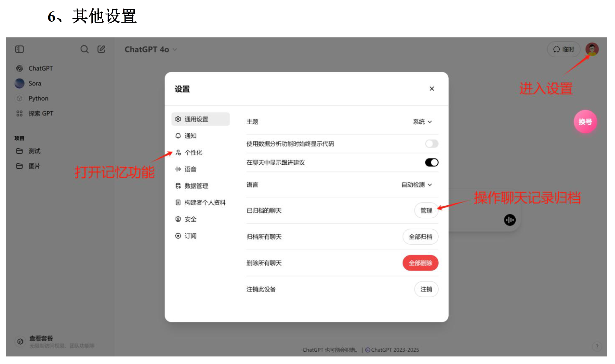Open the 数据管理 settings section

click(196, 186)
